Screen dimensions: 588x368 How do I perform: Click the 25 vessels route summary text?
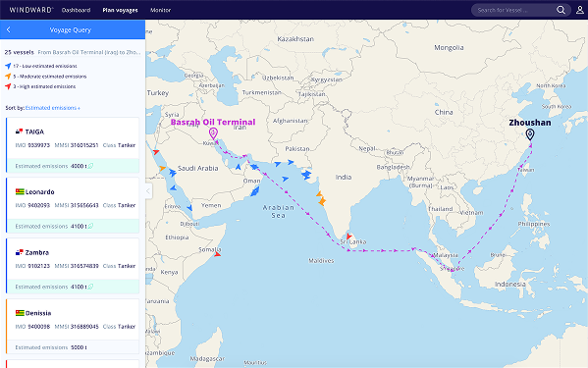coord(73,52)
